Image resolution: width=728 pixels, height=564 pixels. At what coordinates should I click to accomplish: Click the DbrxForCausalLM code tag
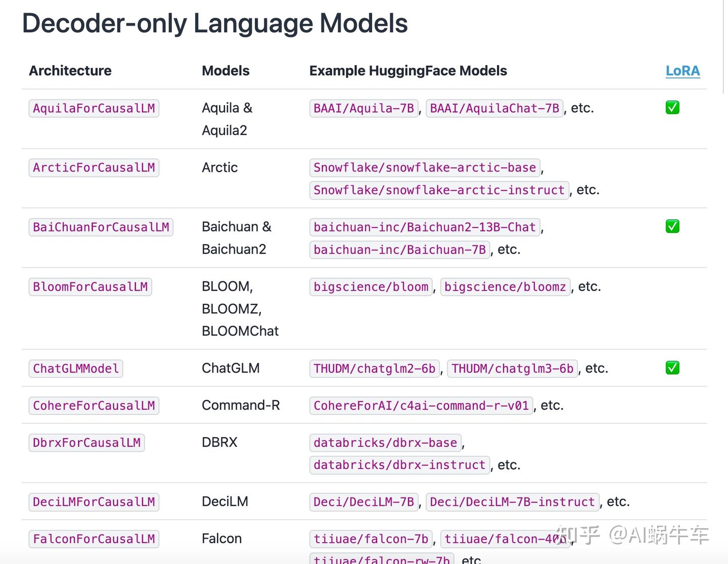click(x=86, y=443)
